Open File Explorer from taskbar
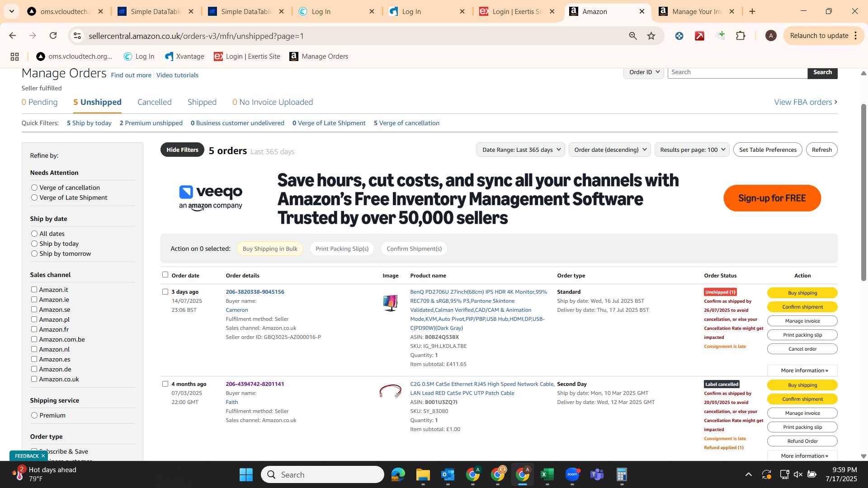Viewport: 868px width, 488px height. pyautogui.click(x=423, y=474)
